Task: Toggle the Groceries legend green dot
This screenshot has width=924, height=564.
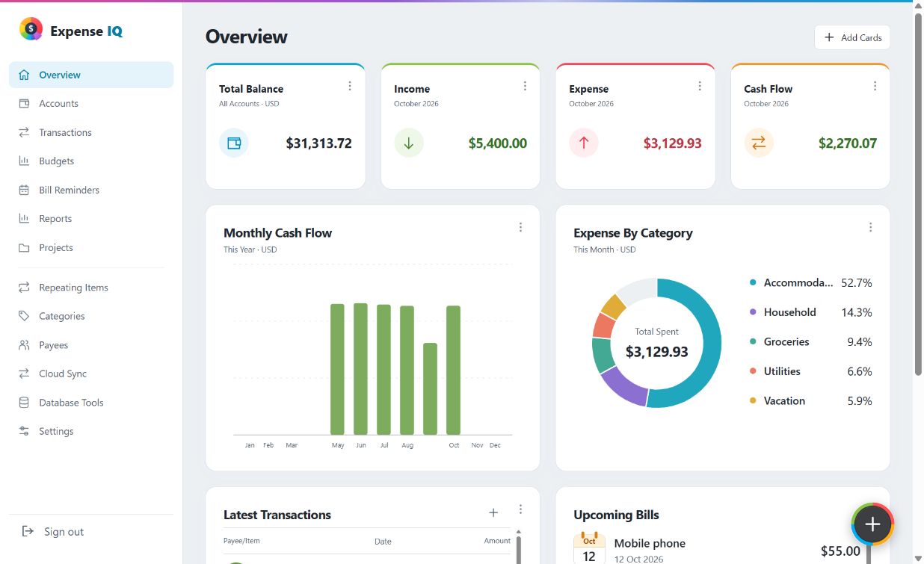Action: tap(753, 341)
